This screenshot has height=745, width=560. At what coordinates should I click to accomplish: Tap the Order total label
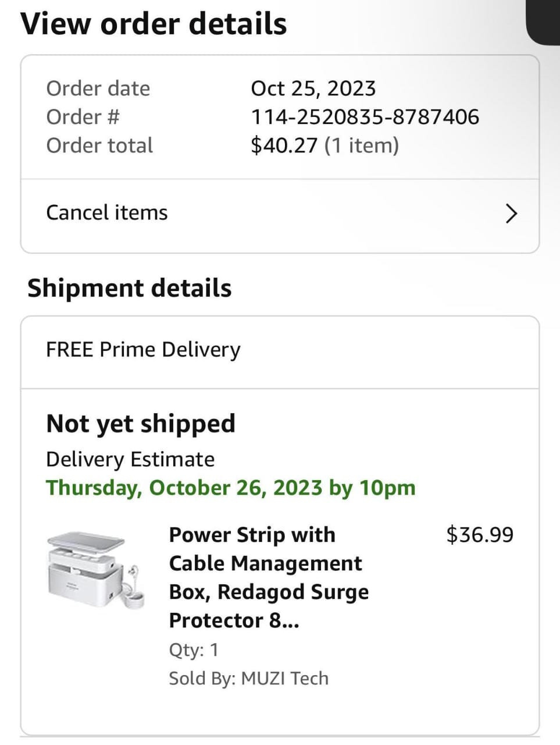pyautogui.click(x=99, y=146)
